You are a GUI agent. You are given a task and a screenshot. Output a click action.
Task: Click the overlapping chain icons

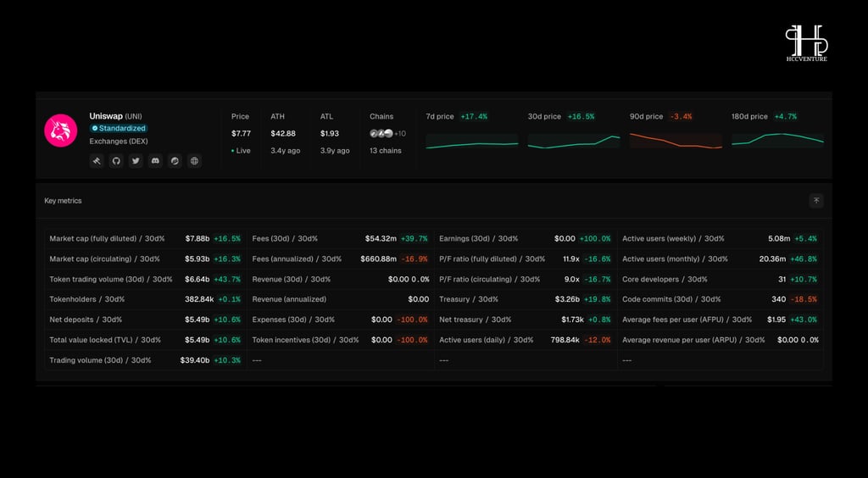point(381,133)
